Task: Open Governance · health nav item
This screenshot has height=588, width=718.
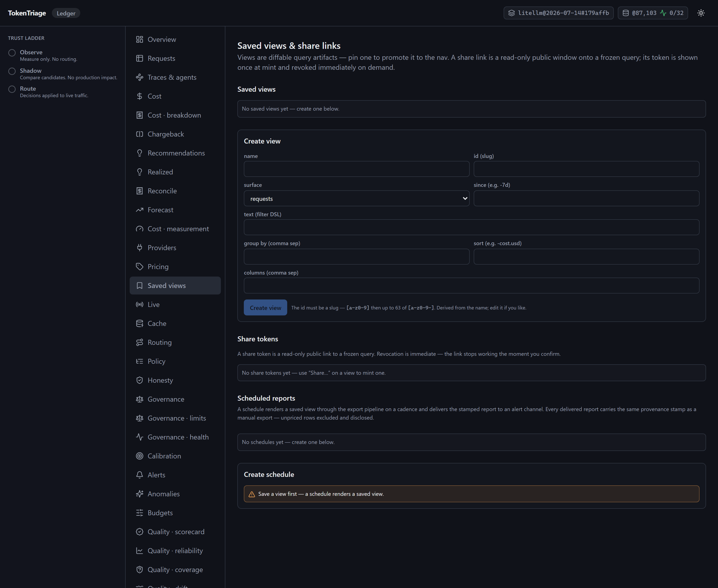Action: coord(175,437)
